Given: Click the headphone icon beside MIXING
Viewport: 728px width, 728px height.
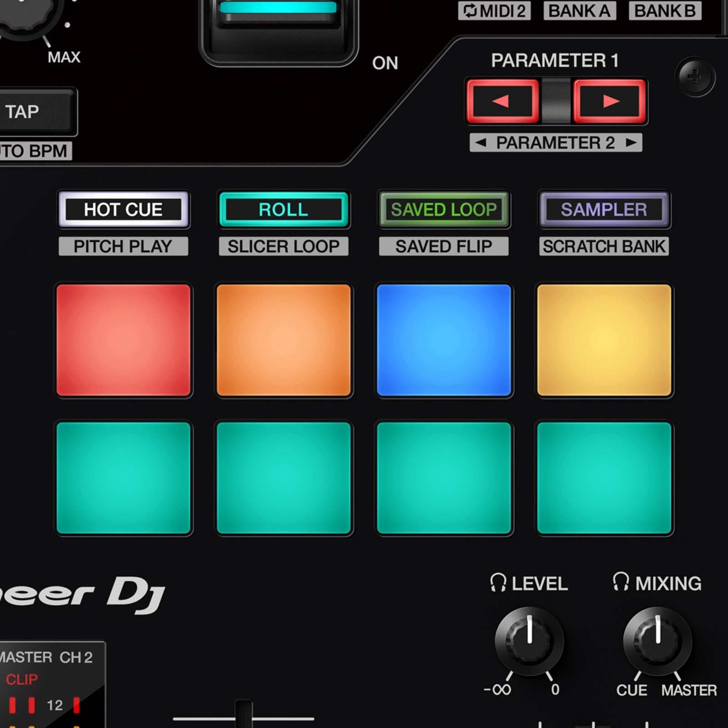Looking at the screenshot, I should click(621, 581).
